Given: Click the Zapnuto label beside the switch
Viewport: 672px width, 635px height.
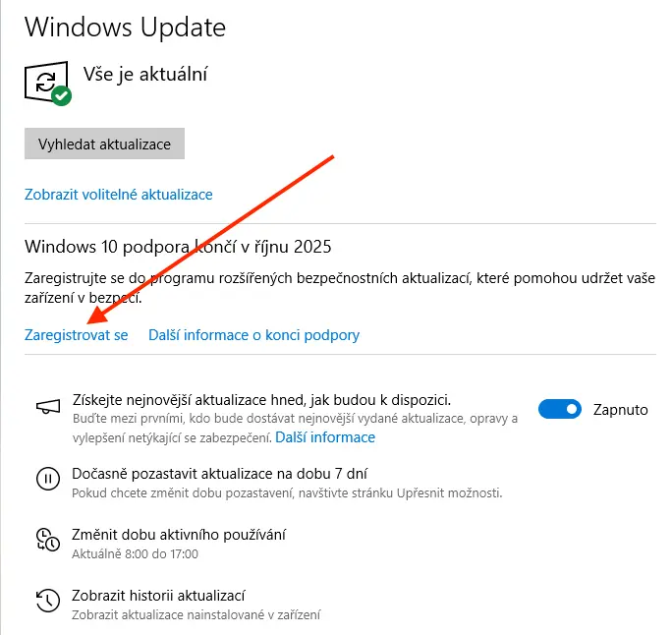Looking at the screenshot, I should pyautogui.click(x=620, y=409).
